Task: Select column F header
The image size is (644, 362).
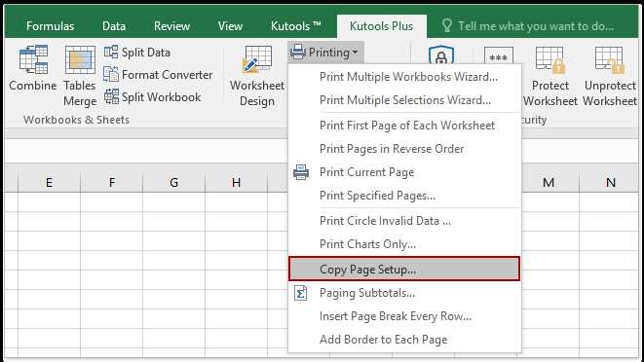Action: [x=112, y=182]
